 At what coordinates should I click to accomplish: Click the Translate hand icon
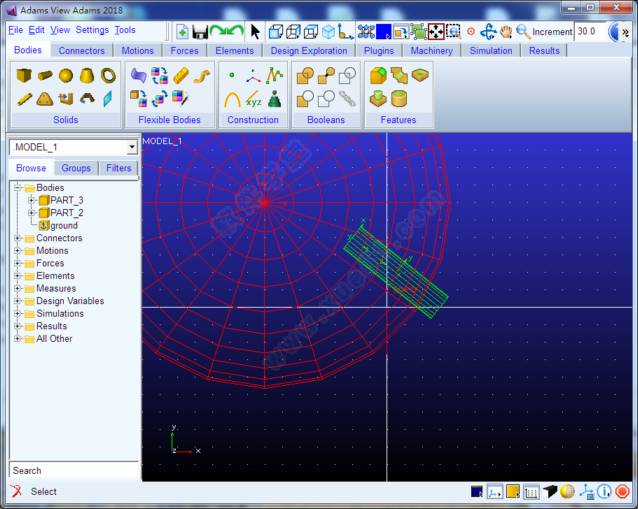pos(506,32)
